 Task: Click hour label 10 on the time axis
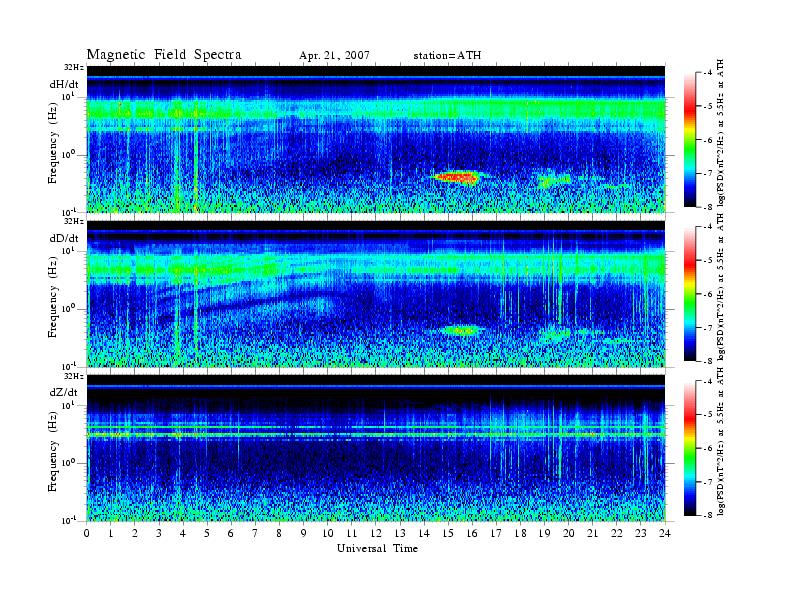pos(328,533)
